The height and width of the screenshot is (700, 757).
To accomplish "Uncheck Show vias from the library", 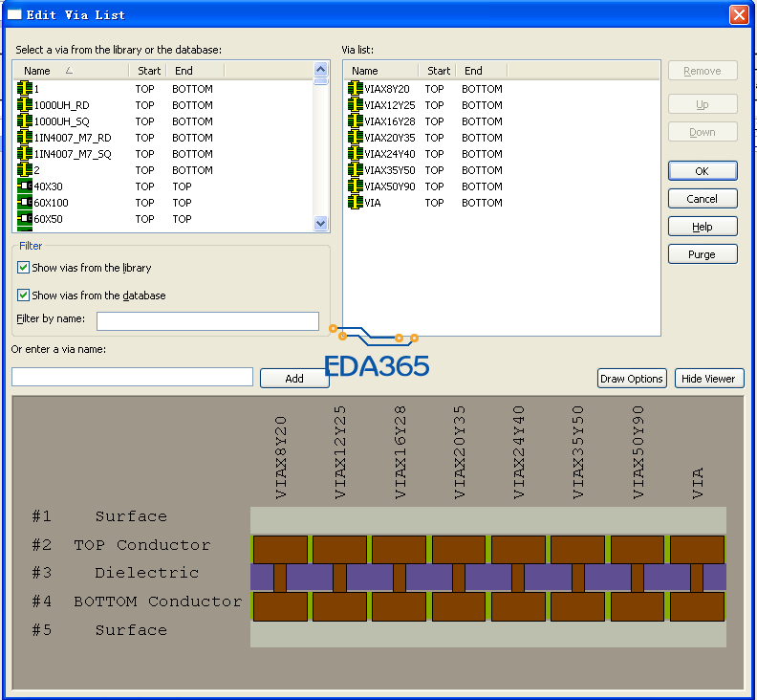I will (24, 268).
